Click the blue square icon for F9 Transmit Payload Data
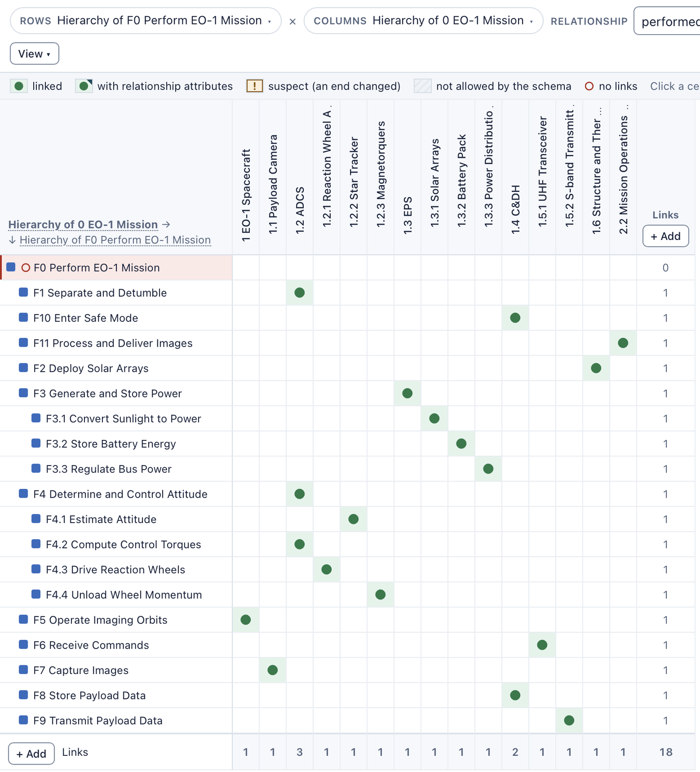Image resolution: width=700 pixels, height=772 pixels. [24, 720]
